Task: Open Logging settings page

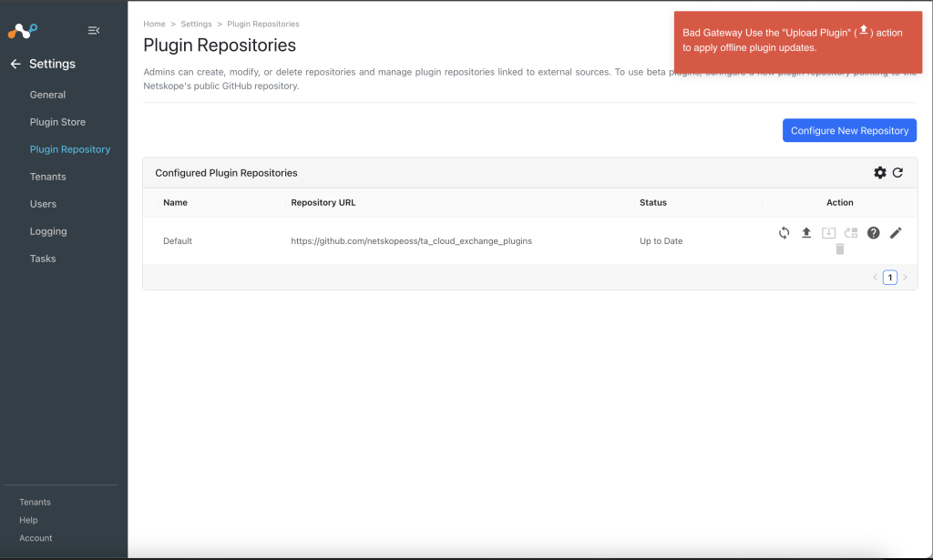Action: coord(48,231)
